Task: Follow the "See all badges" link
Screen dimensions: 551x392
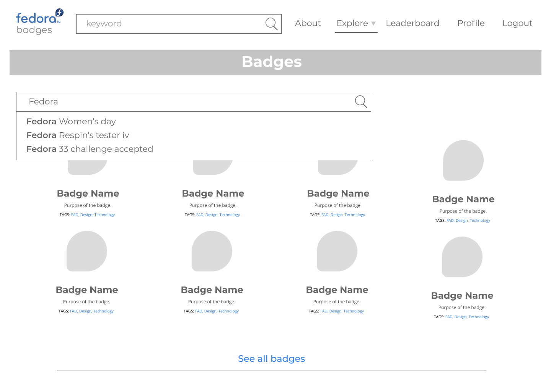Action: tap(271, 359)
